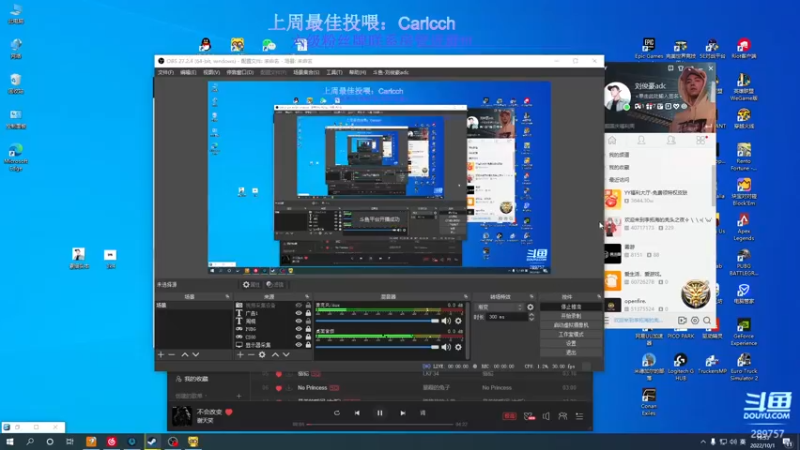This screenshot has height=450, width=800.
Task: Open Epic Games desktop shortcut
Action: pos(648,48)
